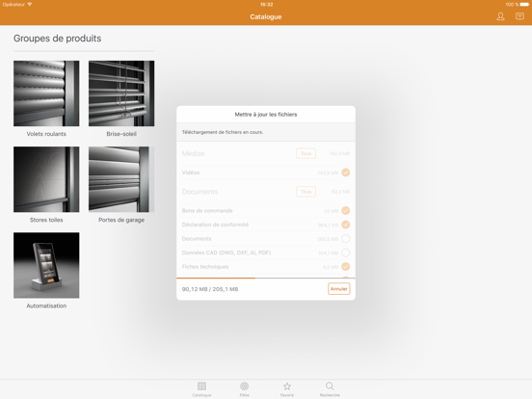Switch to the Recherche tab
Image resolution: width=532 pixels, height=399 pixels.
(x=330, y=389)
